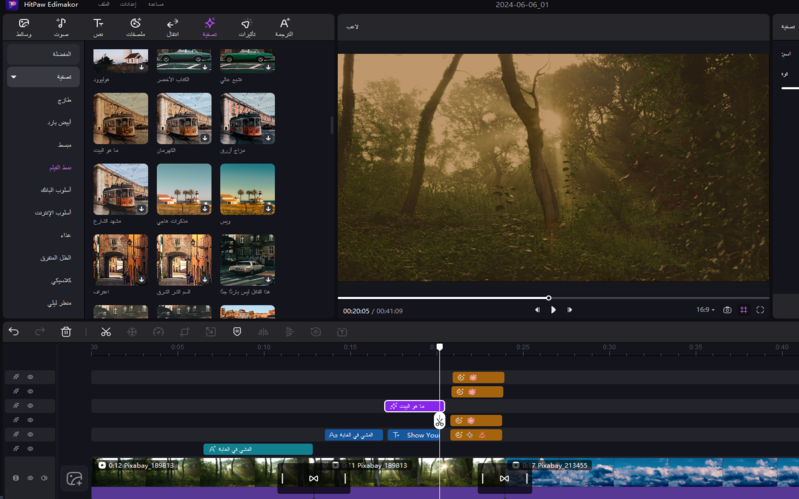This screenshot has height=499, width=799.
Task: Select the highlighted purple film style category
Action: [x=60, y=168]
